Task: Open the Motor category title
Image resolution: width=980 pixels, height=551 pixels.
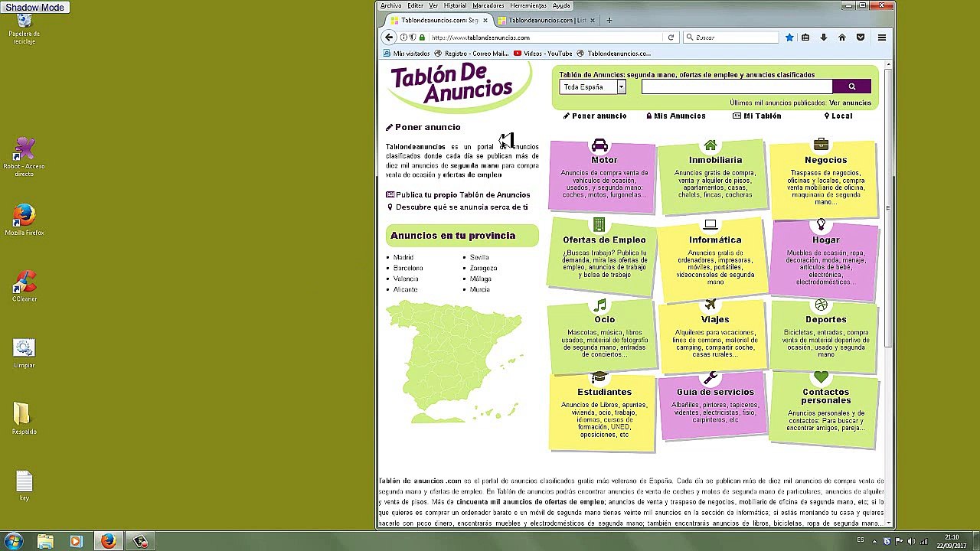Action: pos(604,160)
